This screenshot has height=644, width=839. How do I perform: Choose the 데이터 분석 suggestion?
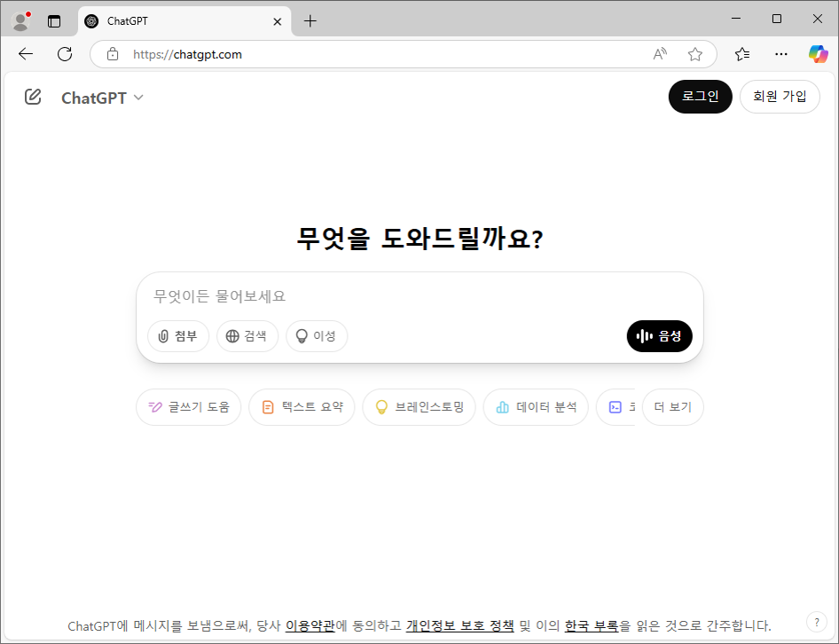(x=536, y=407)
